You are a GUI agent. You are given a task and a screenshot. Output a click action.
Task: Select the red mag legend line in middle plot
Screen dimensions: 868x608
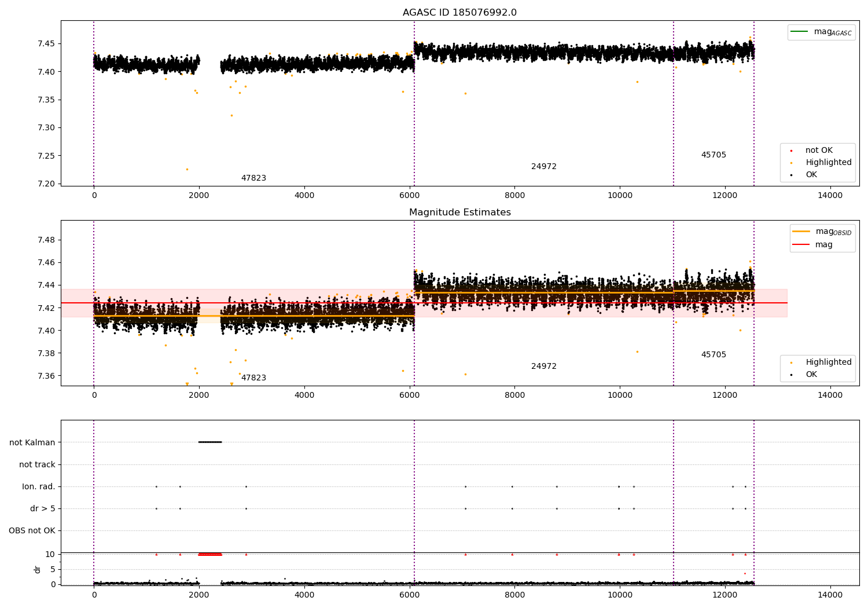[x=801, y=245]
